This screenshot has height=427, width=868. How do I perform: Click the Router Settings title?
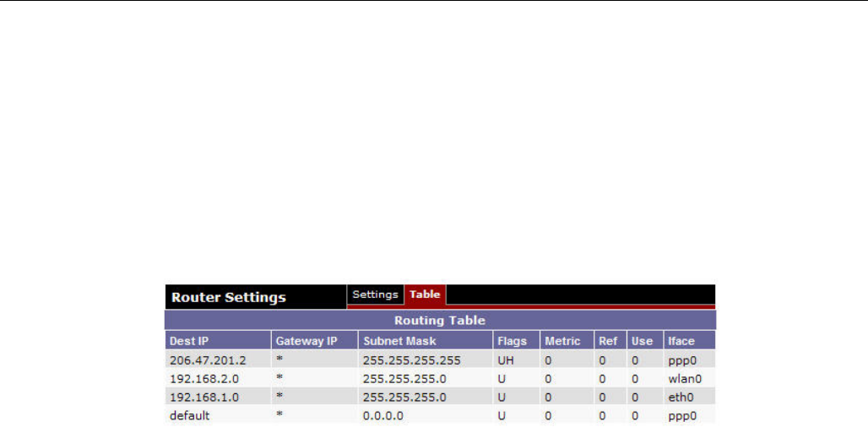229,298
